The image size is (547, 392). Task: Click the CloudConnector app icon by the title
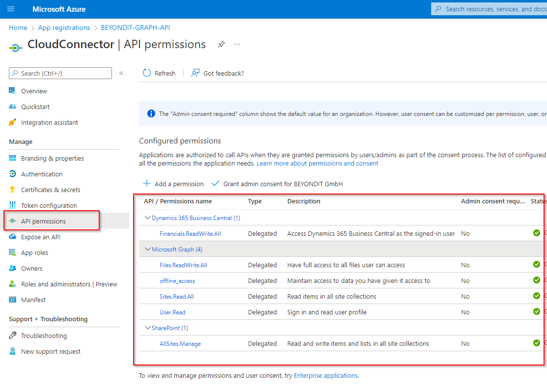coord(15,48)
